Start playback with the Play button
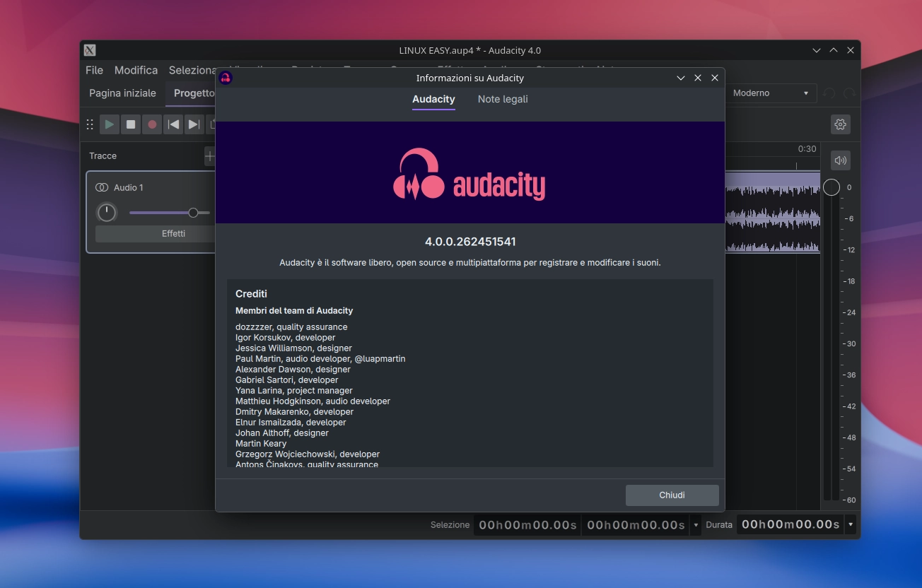This screenshot has width=922, height=588. point(109,124)
